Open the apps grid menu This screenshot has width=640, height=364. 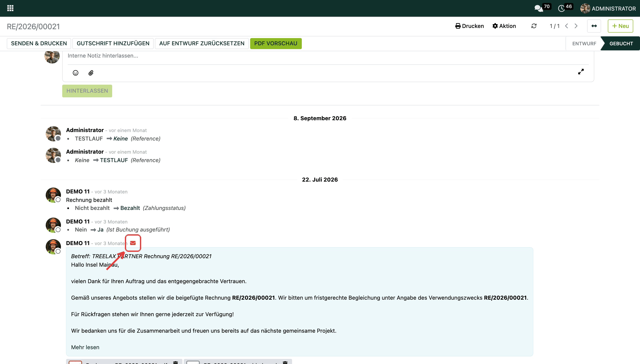10,8
